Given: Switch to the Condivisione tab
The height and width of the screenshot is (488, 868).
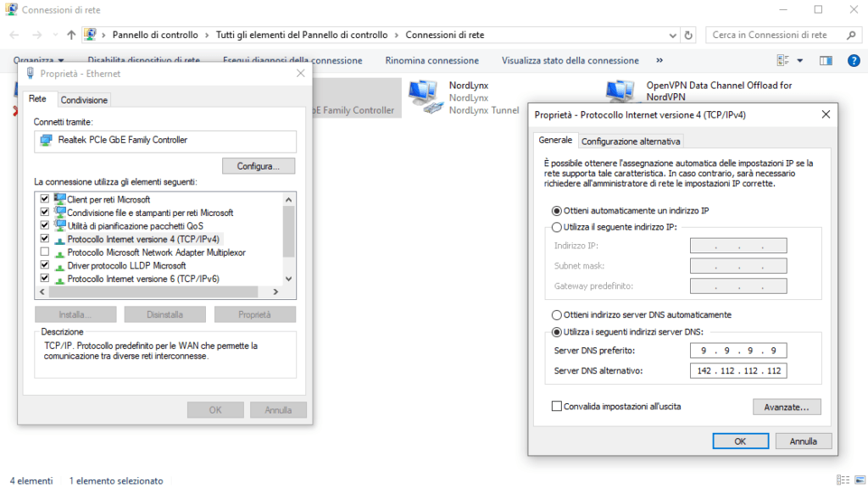Looking at the screenshot, I should click(x=84, y=100).
